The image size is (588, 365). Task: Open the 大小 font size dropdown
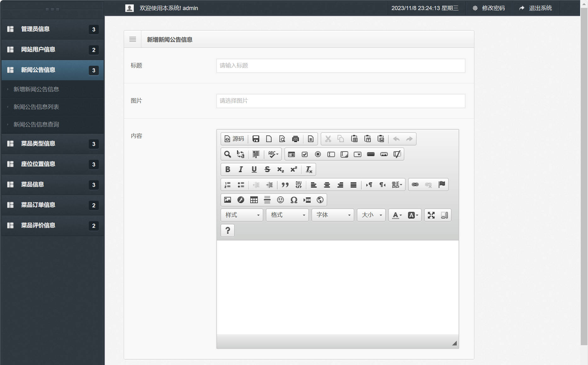371,215
